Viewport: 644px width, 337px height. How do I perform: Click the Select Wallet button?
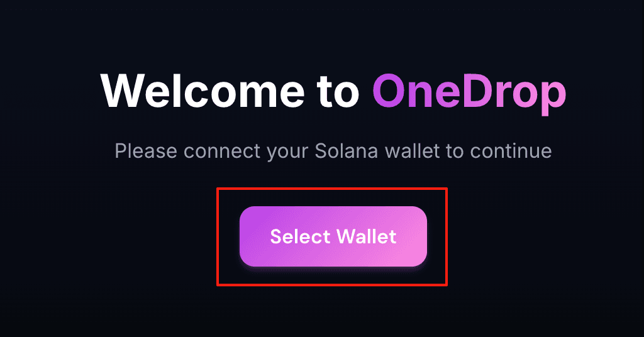tap(333, 236)
